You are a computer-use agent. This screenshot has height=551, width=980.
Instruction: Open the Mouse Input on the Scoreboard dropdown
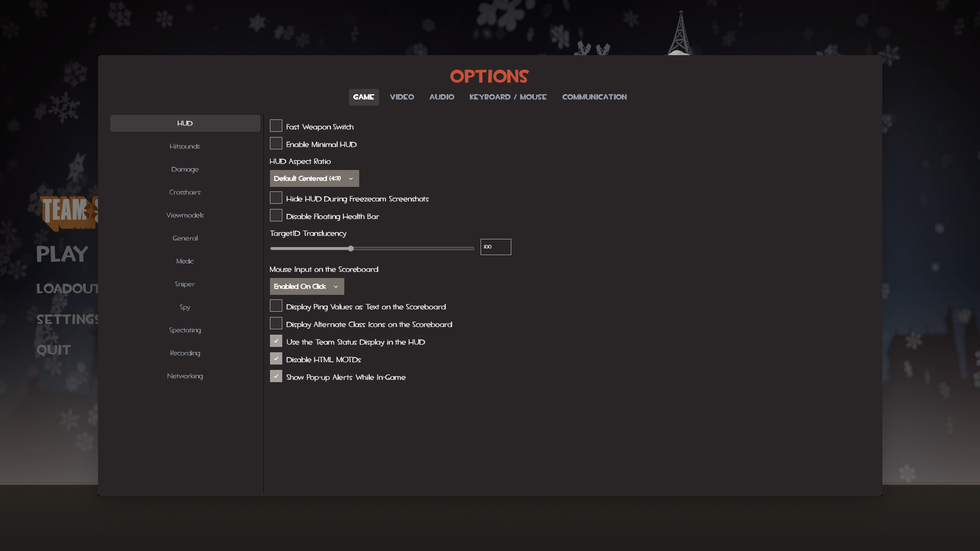point(306,286)
